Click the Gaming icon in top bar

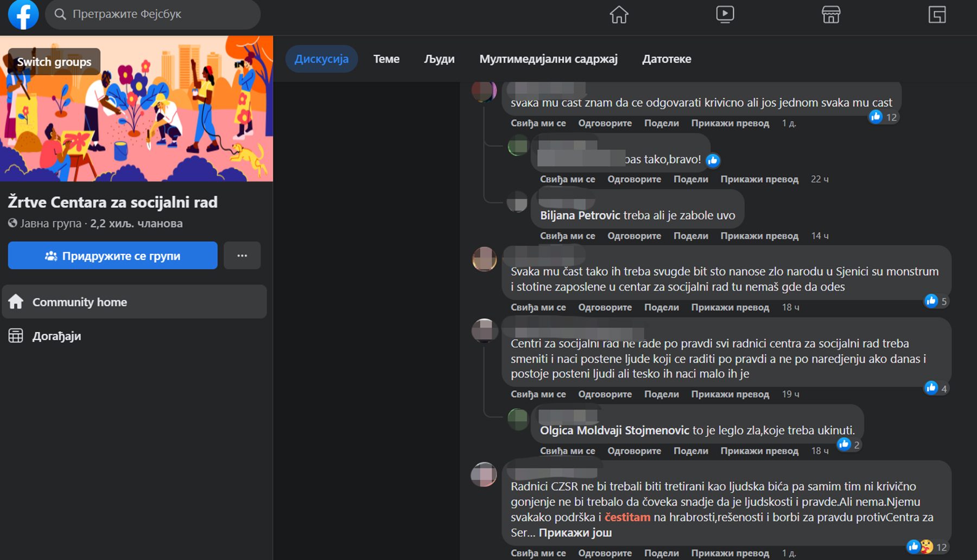tap(936, 15)
